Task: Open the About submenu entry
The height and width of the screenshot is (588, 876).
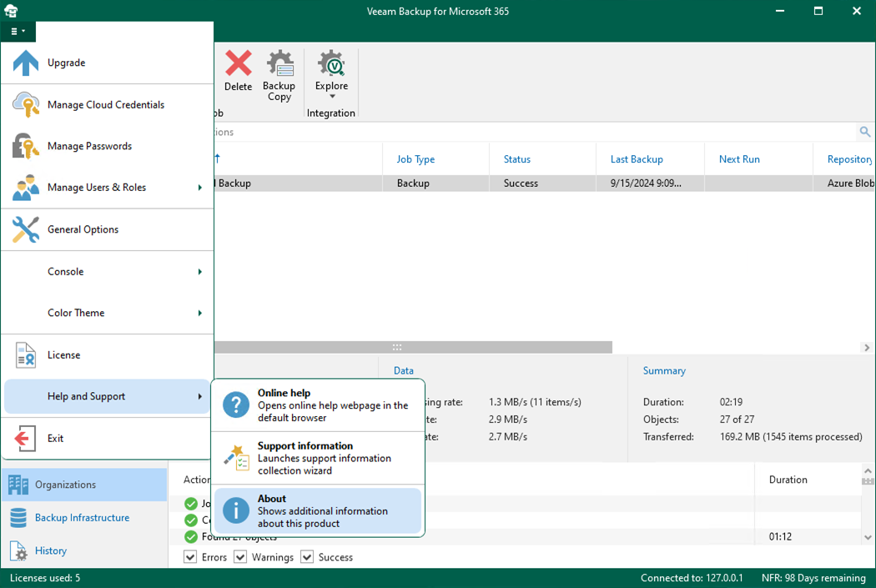Action: [x=318, y=511]
